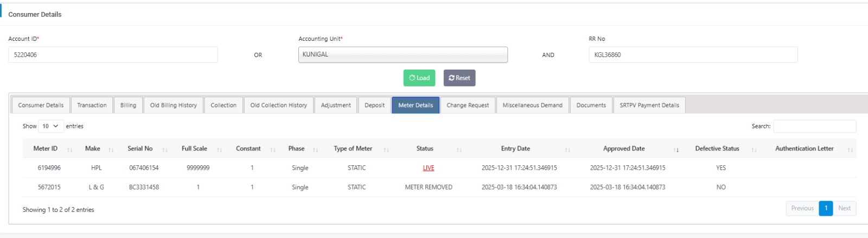Switch to the Billing tab

128,105
